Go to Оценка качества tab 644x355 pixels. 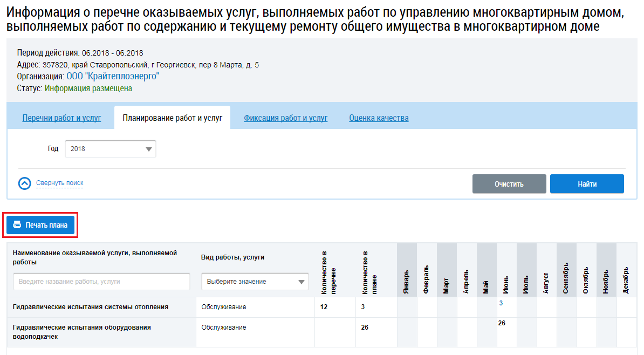tap(379, 118)
